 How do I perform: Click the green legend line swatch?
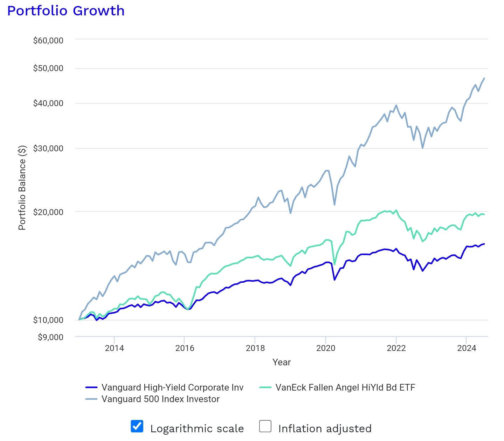pyautogui.click(x=265, y=387)
